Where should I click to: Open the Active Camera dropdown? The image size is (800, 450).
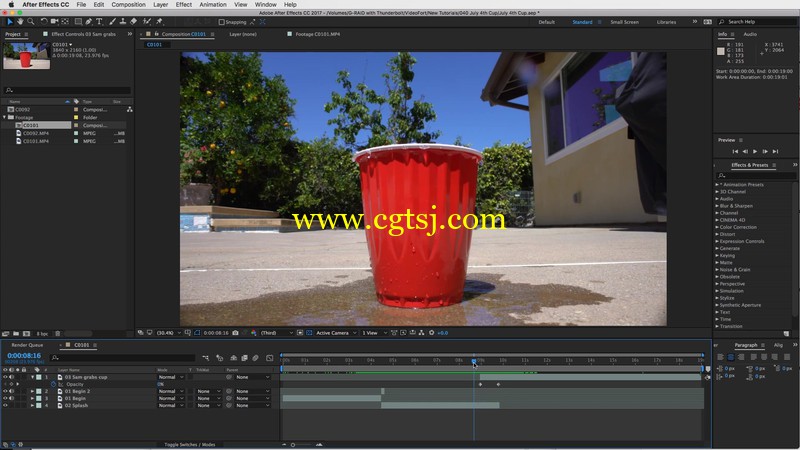tap(336, 333)
